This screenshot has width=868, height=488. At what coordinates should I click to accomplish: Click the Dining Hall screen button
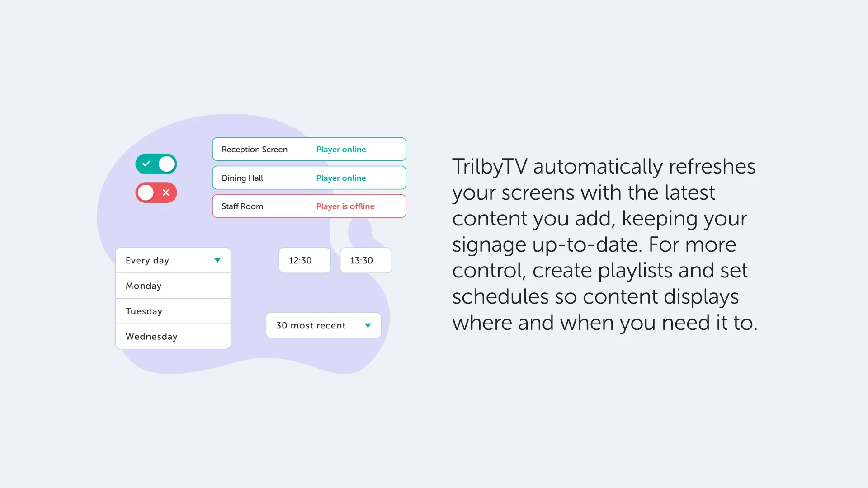coord(309,178)
